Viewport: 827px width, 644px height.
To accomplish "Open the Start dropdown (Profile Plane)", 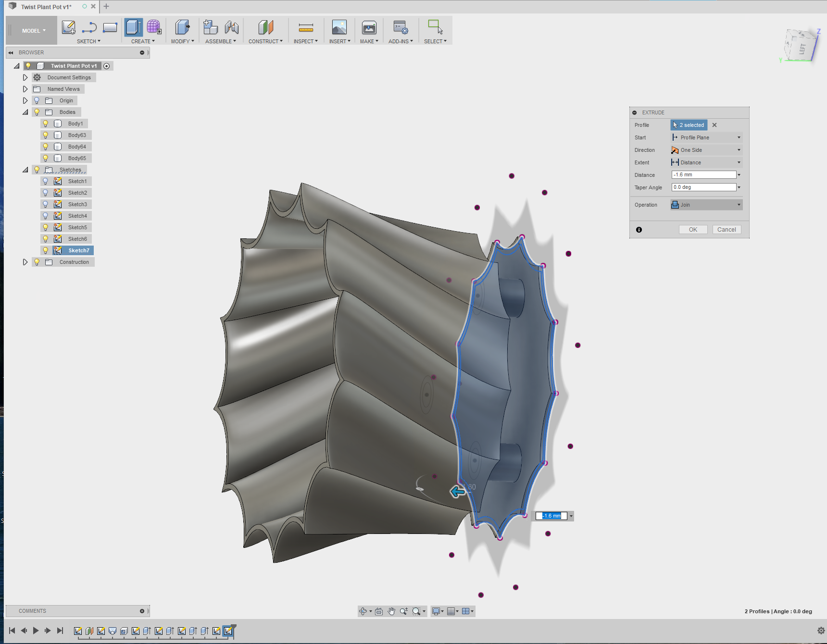I will pos(706,137).
